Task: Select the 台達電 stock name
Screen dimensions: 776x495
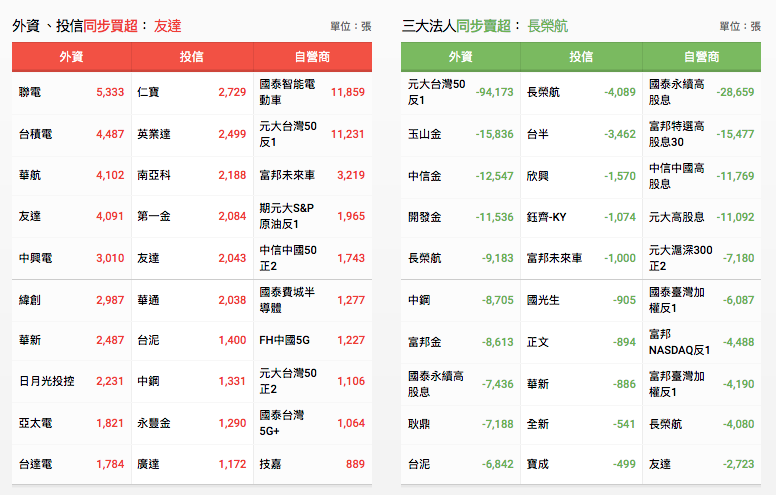Action: [35, 464]
